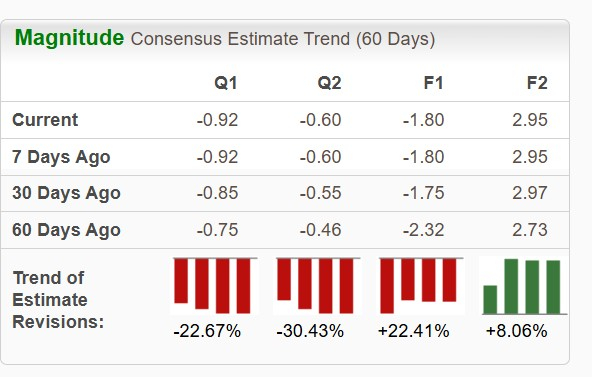592x377 pixels.
Task: Select the Q2 column header
Action: (329, 83)
